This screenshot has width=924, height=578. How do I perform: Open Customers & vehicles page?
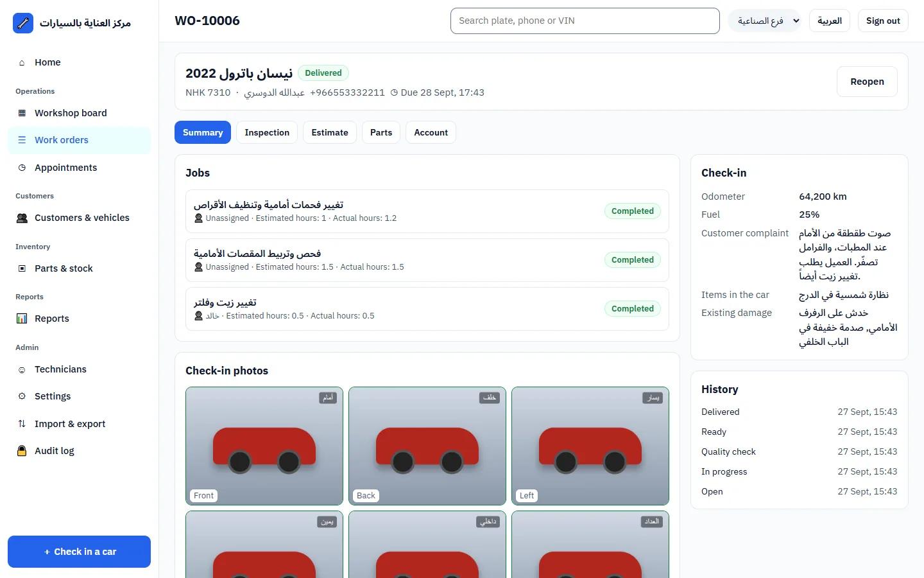coord(80,218)
